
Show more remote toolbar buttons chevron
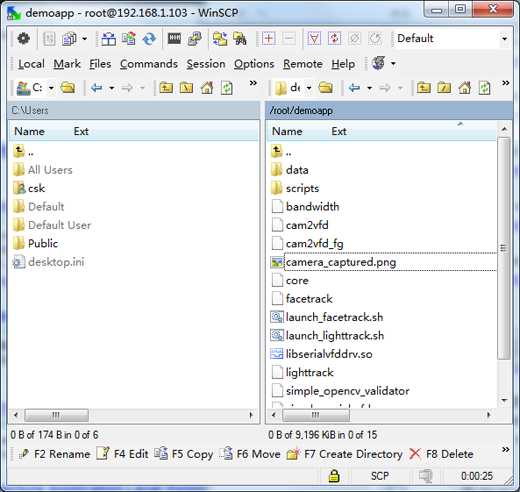coord(506,83)
